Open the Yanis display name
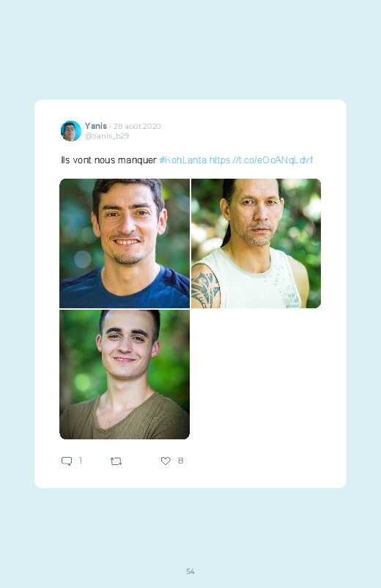The width and height of the screenshot is (381, 588). [96, 126]
